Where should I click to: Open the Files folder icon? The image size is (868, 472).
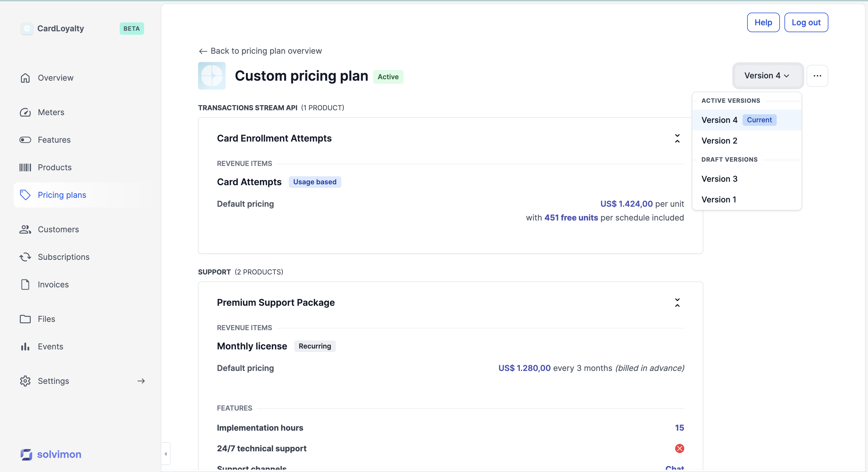click(25, 319)
